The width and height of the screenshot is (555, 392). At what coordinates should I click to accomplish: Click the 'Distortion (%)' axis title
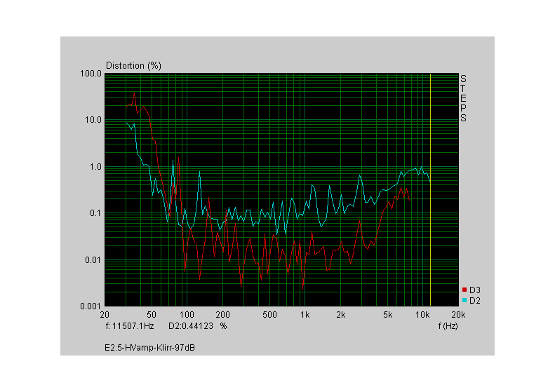coord(133,65)
